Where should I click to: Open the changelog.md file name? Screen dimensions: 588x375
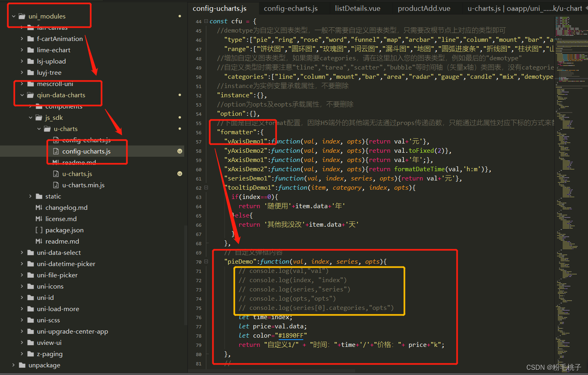click(x=66, y=208)
